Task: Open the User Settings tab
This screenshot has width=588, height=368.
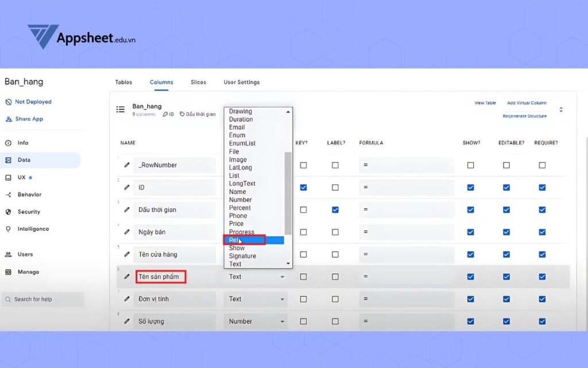Action: coord(241,82)
